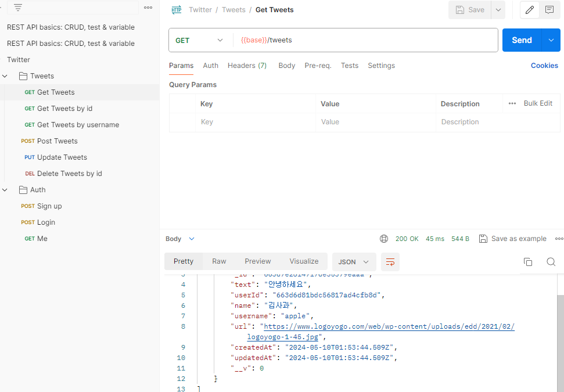Open the logoyogo image URL link
The width and height of the screenshot is (564, 392).
tap(389, 326)
